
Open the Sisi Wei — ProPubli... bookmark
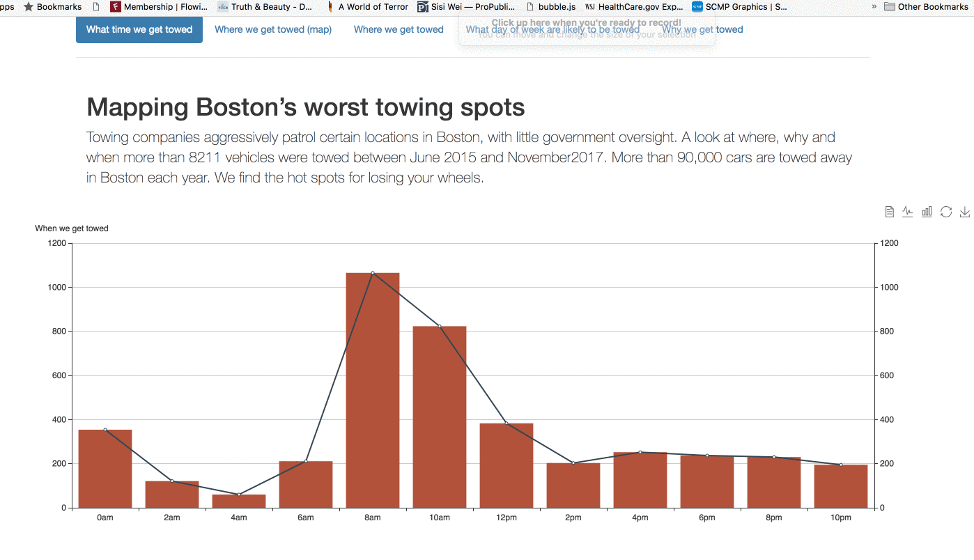(466, 7)
